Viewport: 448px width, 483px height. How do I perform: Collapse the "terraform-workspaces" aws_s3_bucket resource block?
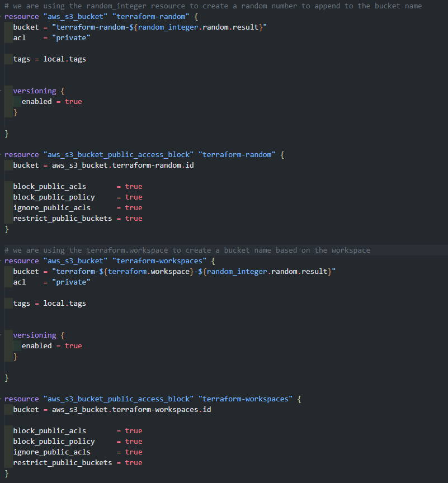coord(1,261)
